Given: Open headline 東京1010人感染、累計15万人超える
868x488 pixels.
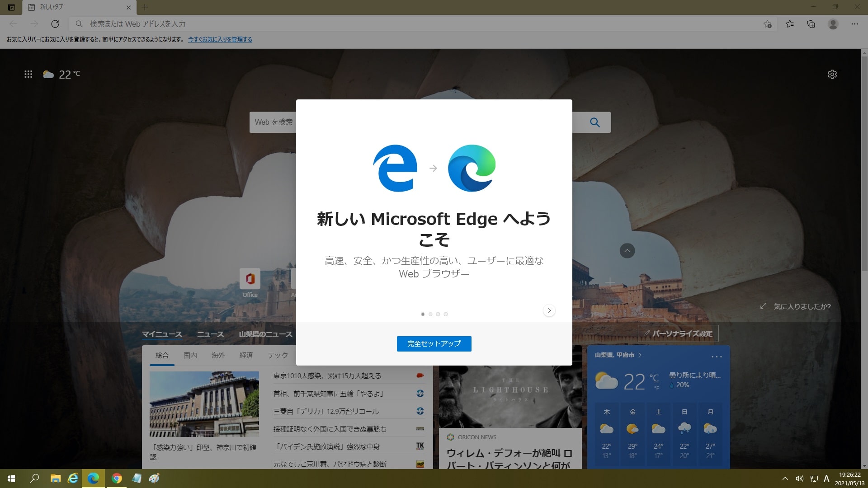Looking at the screenshot, I should click(327, 376).
